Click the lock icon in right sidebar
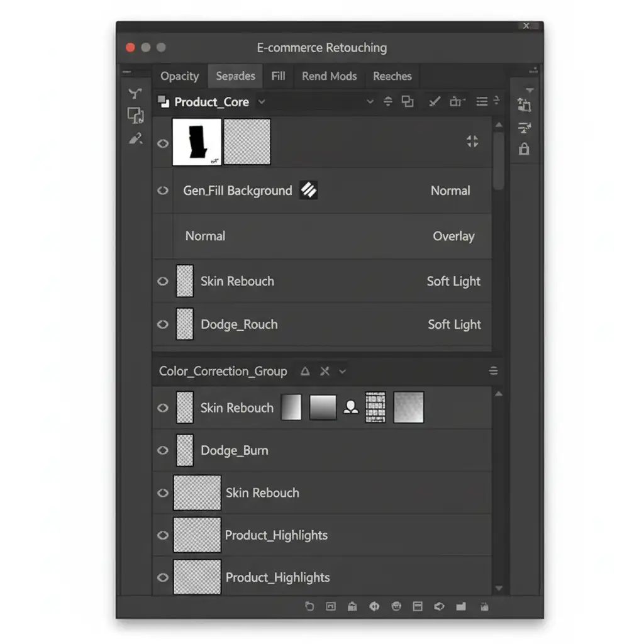Screen dimensions: 644x644 point(524,149)
